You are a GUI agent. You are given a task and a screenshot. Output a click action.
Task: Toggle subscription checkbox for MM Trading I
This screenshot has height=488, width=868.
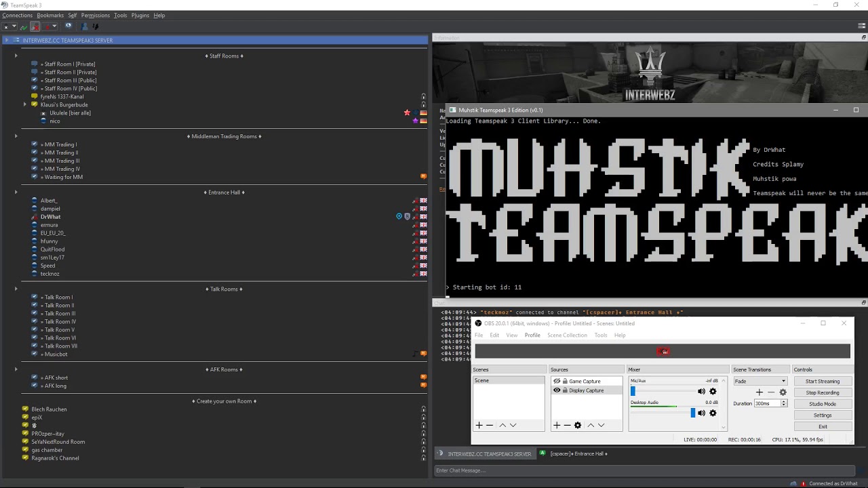35,144
